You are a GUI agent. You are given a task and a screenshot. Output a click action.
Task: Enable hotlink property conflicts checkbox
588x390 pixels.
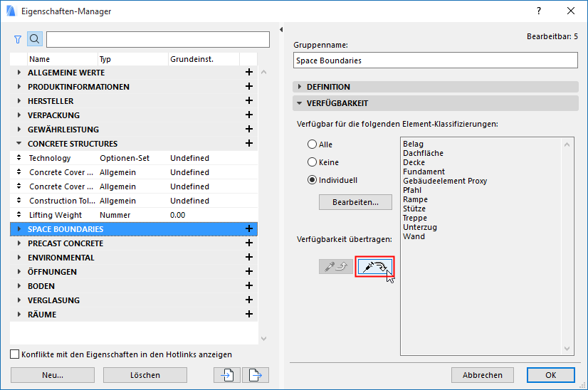click(15, 354)
